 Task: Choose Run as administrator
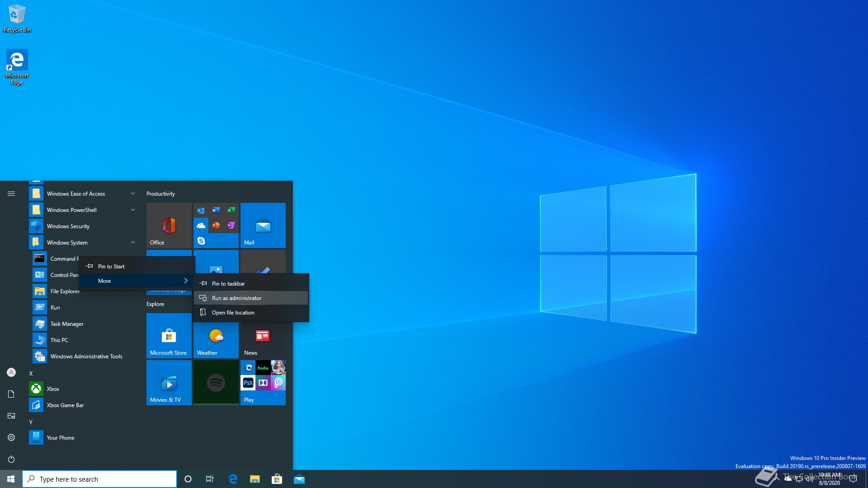coord(251,298)
